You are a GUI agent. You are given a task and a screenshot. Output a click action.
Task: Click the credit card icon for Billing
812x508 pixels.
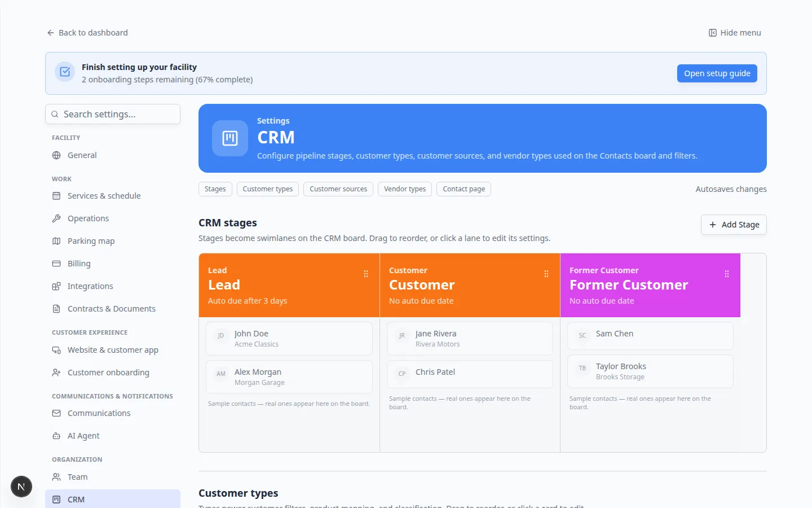(x=56, y=264)
